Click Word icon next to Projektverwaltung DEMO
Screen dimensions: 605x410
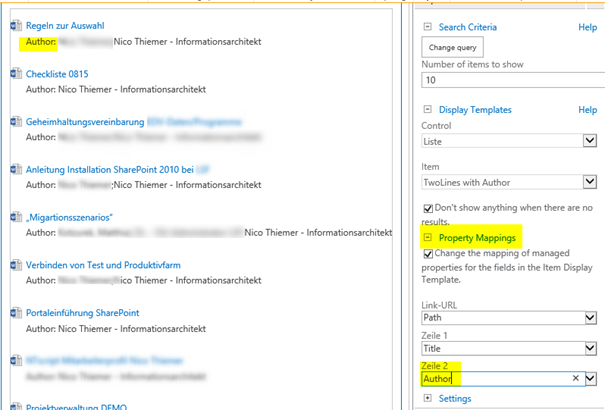[16, 407]
